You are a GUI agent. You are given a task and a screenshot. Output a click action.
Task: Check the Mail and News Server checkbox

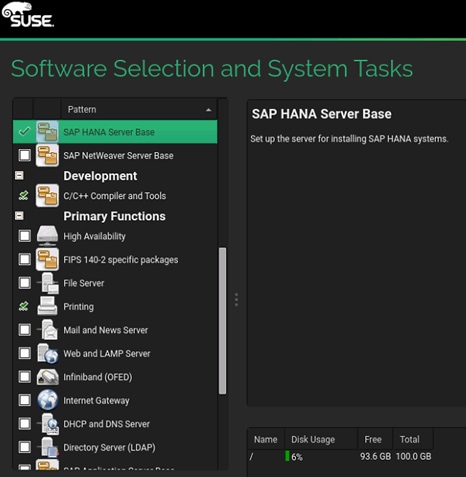pos(25,330)
